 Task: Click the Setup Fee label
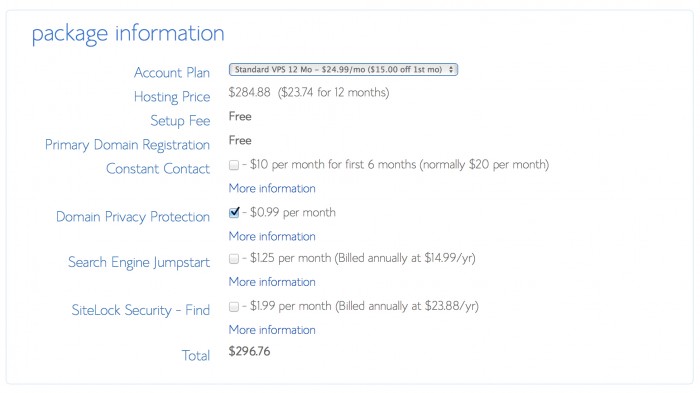pyautogui.click(x=180, y=121)
